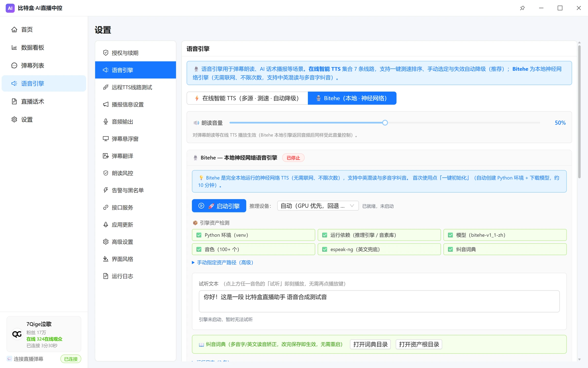Select 语音引擎 in the left sidebar

[44, 83]
